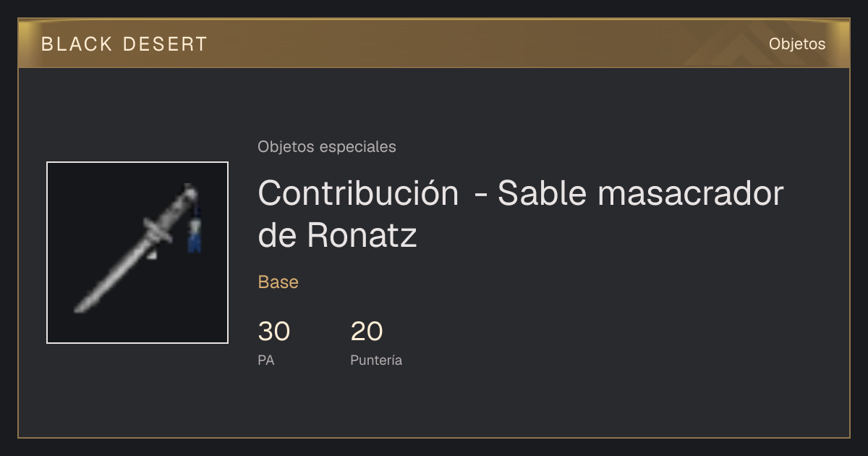Click the 30 attack value
The height and width of the screenshot is (456, 868).
click(274, 332)
